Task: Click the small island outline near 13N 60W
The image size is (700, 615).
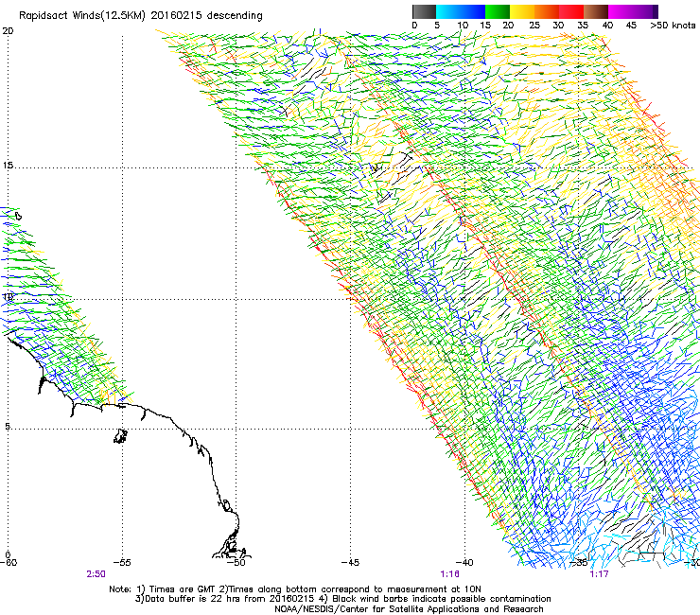Action: pos(18,216)
